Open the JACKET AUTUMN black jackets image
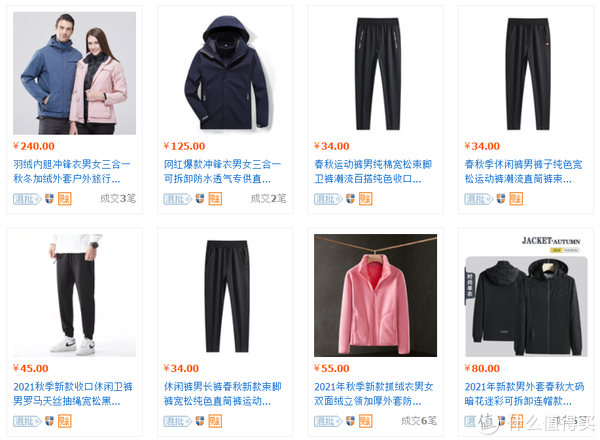 (526, 295)
